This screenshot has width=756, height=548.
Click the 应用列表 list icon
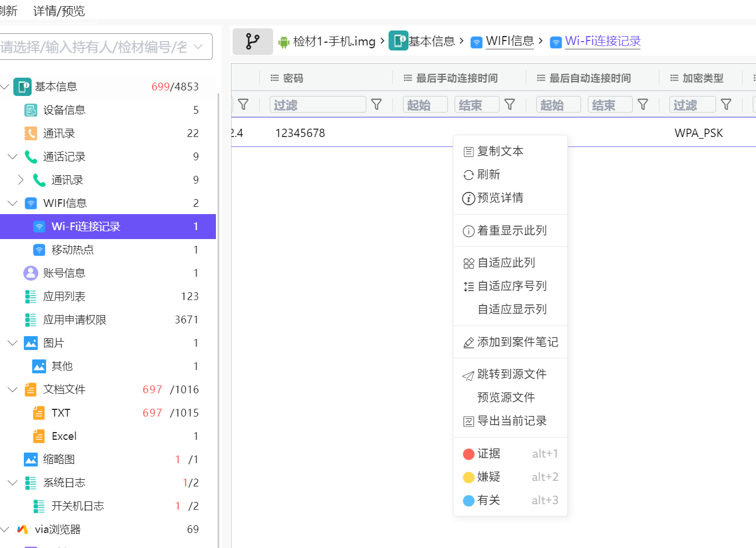[x=31, y=296]
